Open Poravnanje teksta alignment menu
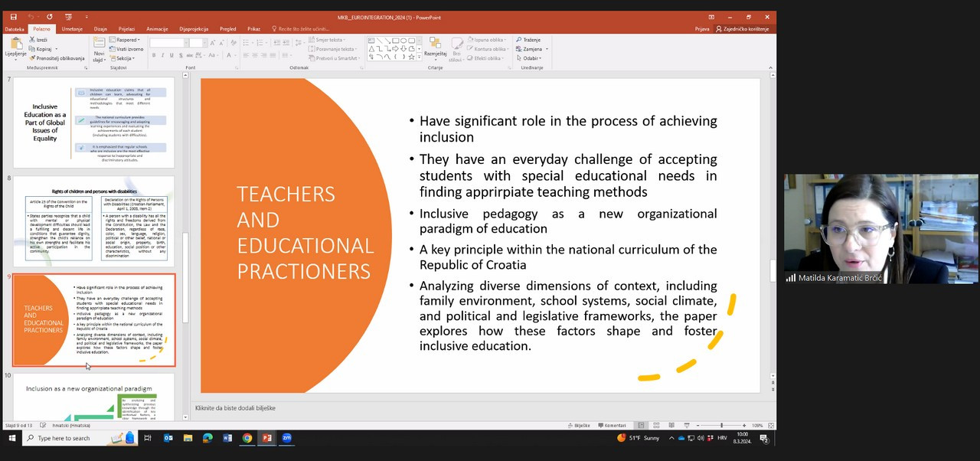The height and width of the screenshot is (461, 980). coord(333,49)
